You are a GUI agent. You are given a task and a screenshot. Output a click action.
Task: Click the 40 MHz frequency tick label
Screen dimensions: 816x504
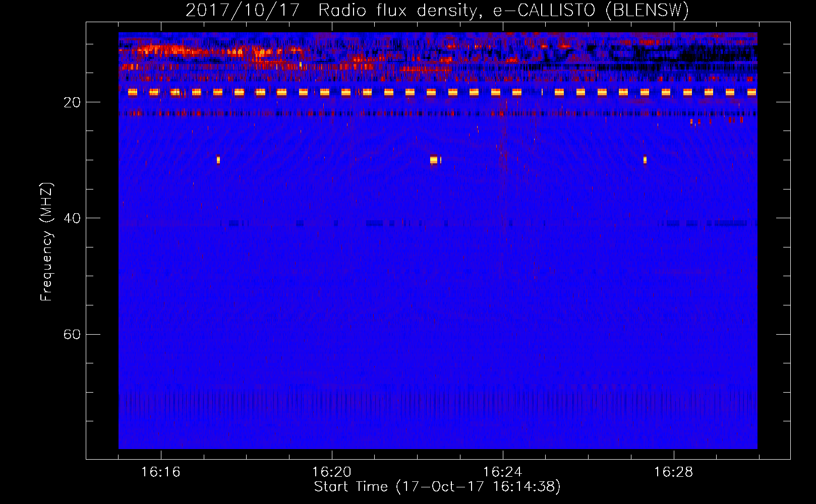click(x=72, y=218)
